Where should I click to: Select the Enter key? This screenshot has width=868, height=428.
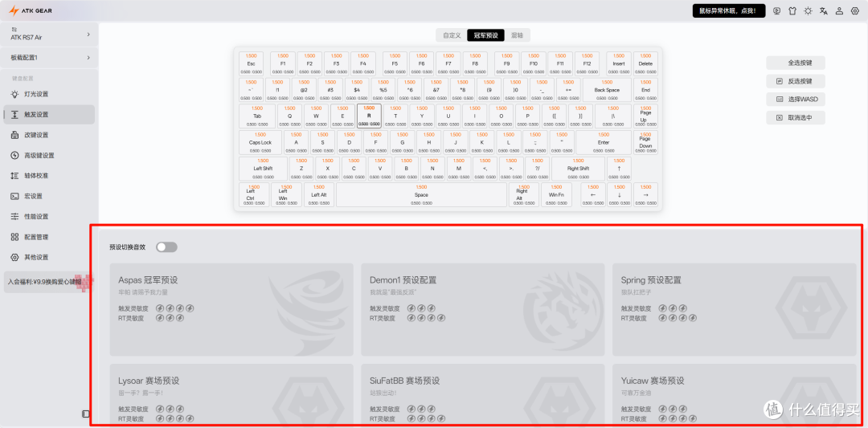(x=604, y=142)
